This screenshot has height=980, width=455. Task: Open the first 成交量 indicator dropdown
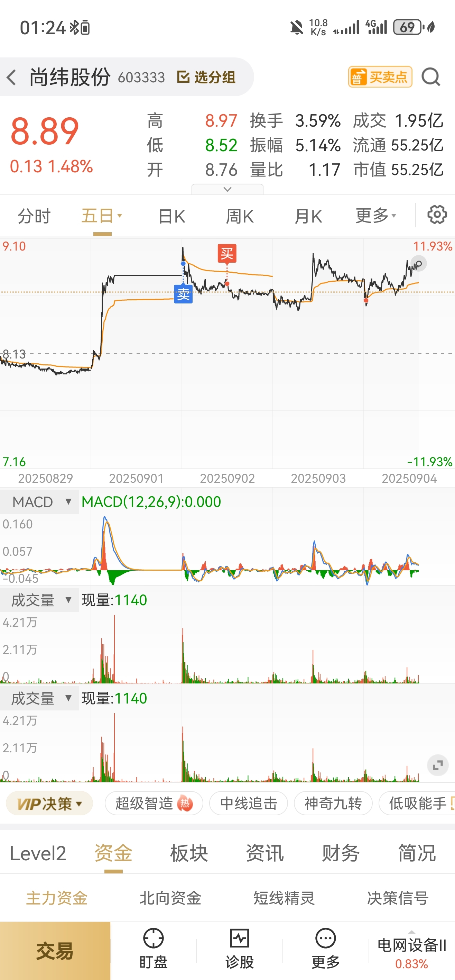[39, 600]
